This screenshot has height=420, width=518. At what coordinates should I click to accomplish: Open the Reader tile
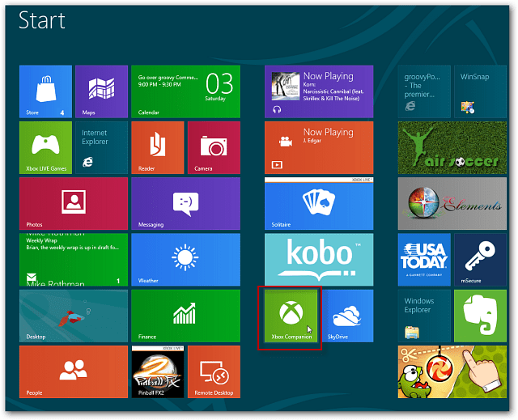[x=158, y=147]
